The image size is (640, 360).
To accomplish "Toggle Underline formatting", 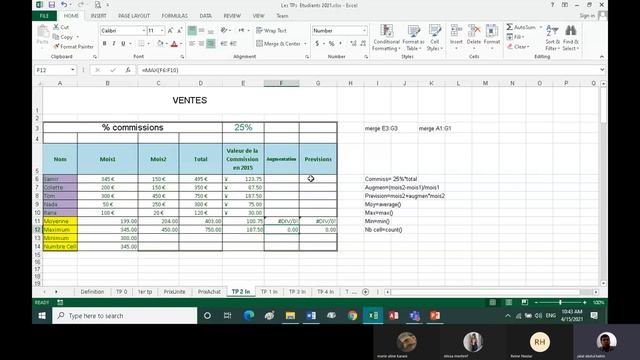I will tap(123, 44).
